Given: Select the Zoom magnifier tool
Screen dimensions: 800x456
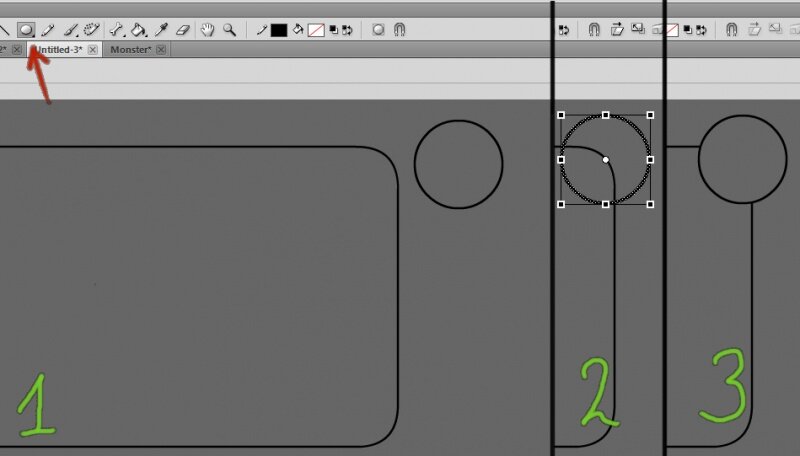Looking at the screenshot, I should (x=230, y=30).
